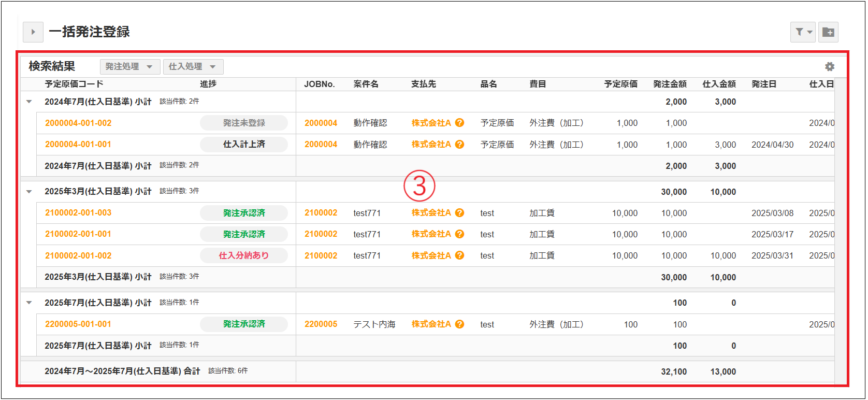Click help icon beside 株式会社A in row 2200005-001-001
The image size is (868, 400).
point(459,324)
